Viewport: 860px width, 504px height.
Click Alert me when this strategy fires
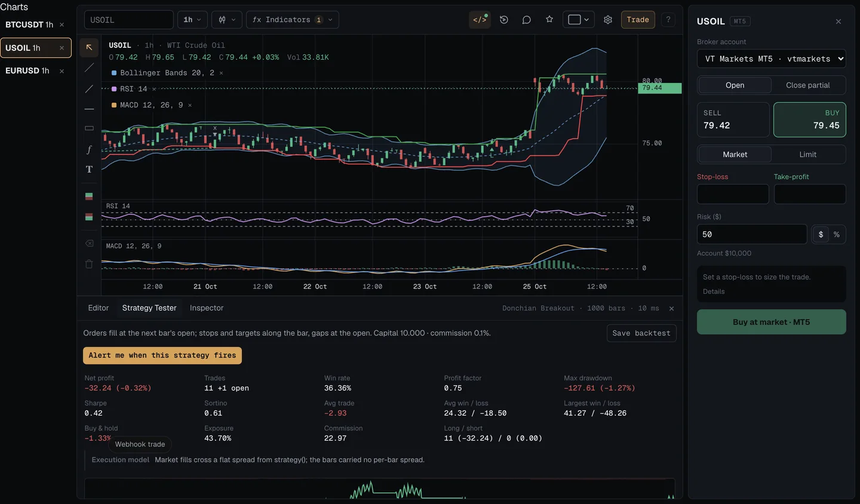162,355
